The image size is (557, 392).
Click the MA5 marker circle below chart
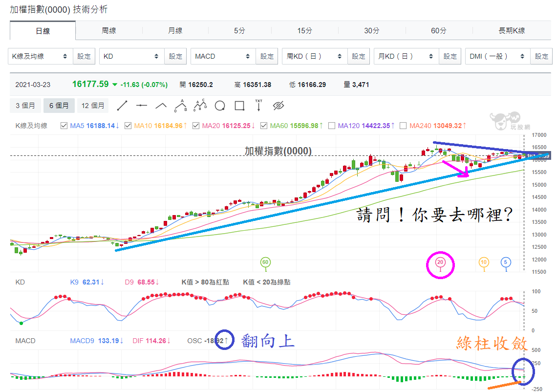pos(506,262)
